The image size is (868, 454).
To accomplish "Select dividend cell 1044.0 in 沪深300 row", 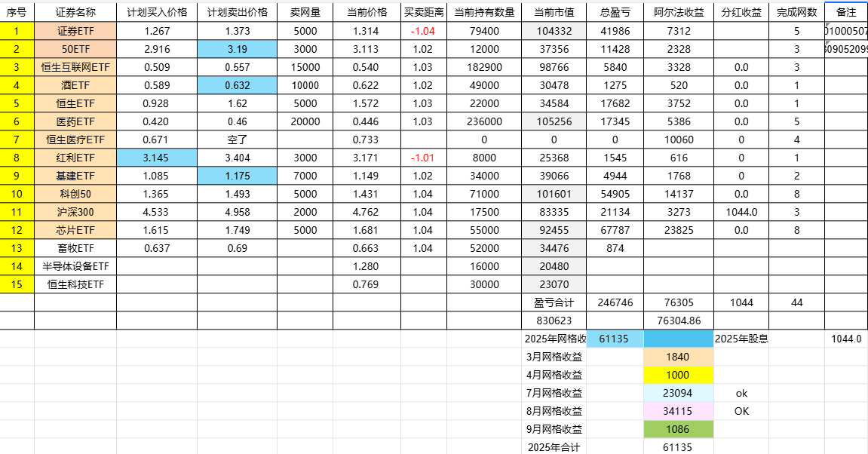I will pos(741,212).
